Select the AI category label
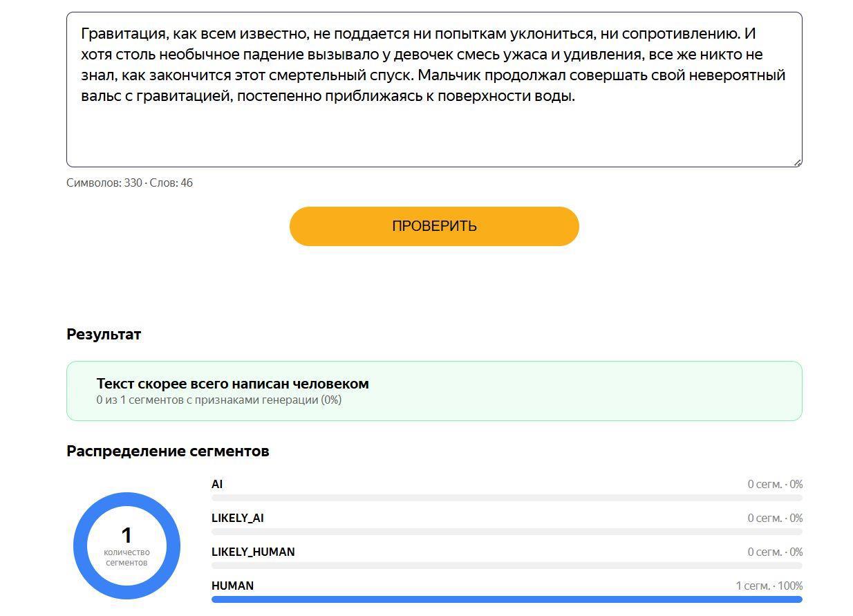 pyautogui.click(x=217, y=484)
